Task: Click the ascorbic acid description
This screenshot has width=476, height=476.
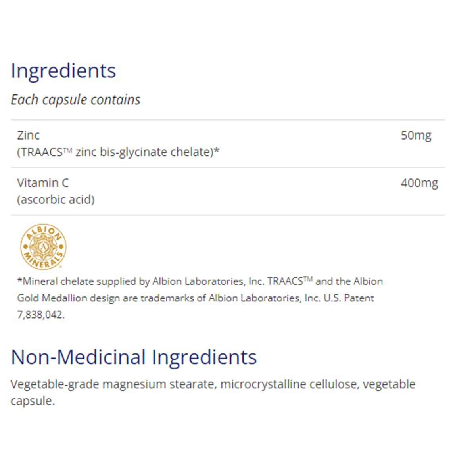Action: 56,200
